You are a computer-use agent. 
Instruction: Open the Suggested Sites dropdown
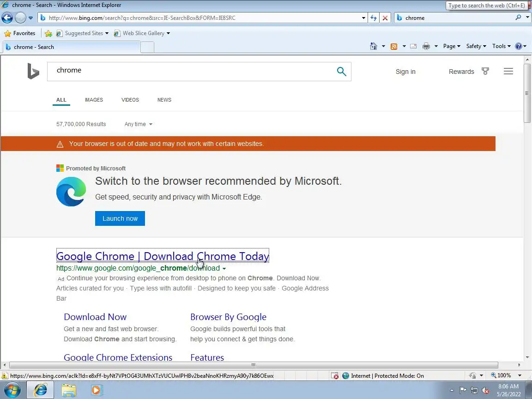(x=83, y=33)
